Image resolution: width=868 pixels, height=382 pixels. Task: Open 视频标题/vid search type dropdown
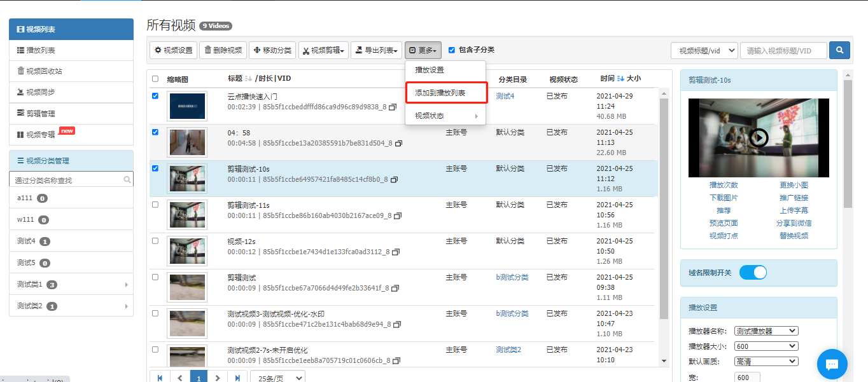pos(704,50)
